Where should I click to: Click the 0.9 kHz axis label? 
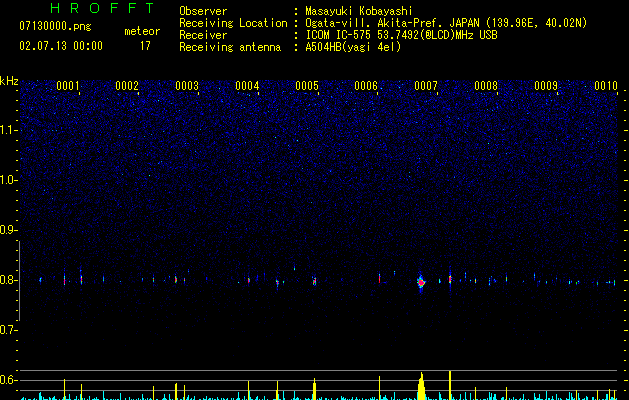point(9,230)
